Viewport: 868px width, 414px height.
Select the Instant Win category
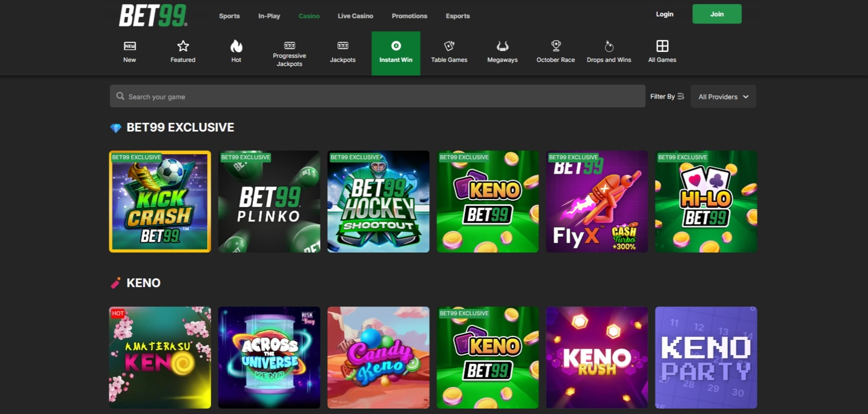(396, 53)
